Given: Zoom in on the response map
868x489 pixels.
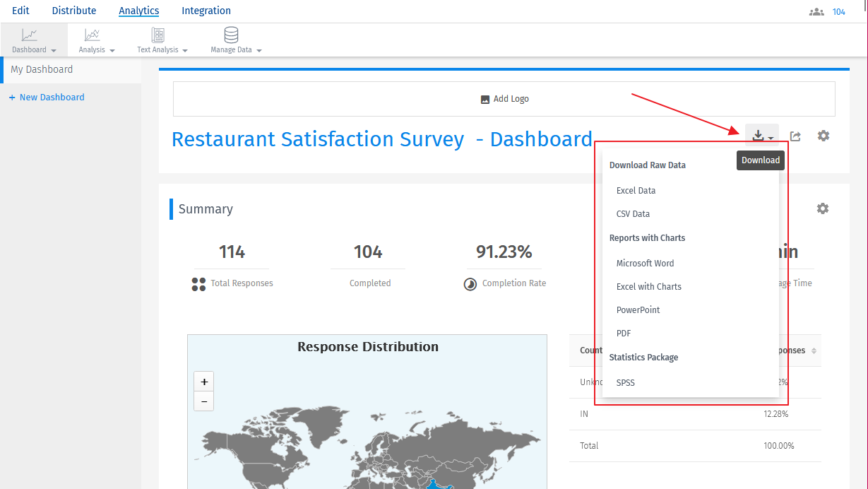Looking at the screenshot, I should click(204, 382).
